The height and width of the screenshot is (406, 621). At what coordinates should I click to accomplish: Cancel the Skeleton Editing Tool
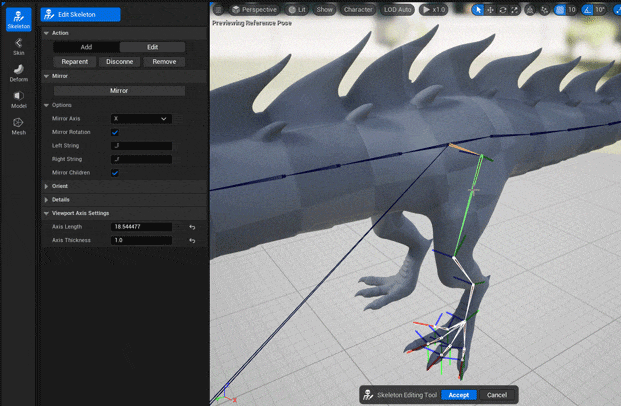pyautogui.click(x=497, y=395)
